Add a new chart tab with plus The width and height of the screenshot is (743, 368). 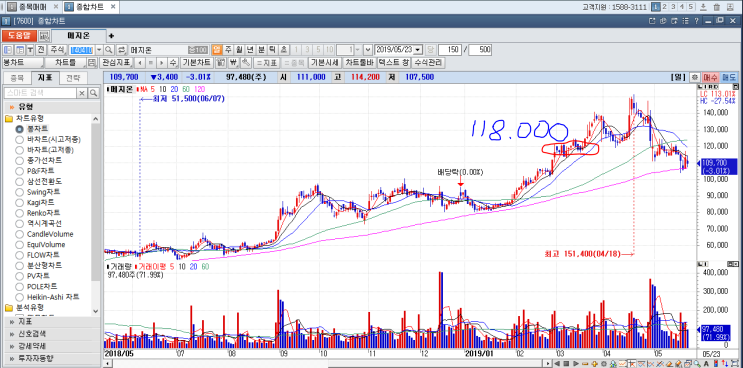[x=111, y=36]
